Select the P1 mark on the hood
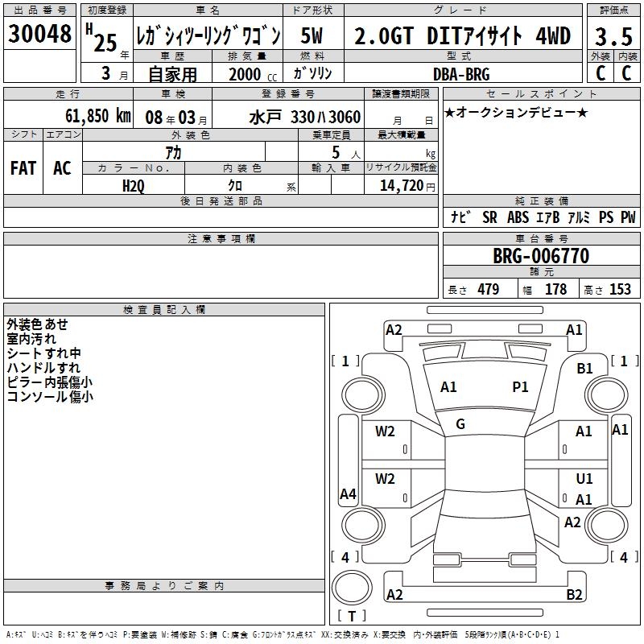Viewport: 644px width, 644px height. [x=520, y=386]
